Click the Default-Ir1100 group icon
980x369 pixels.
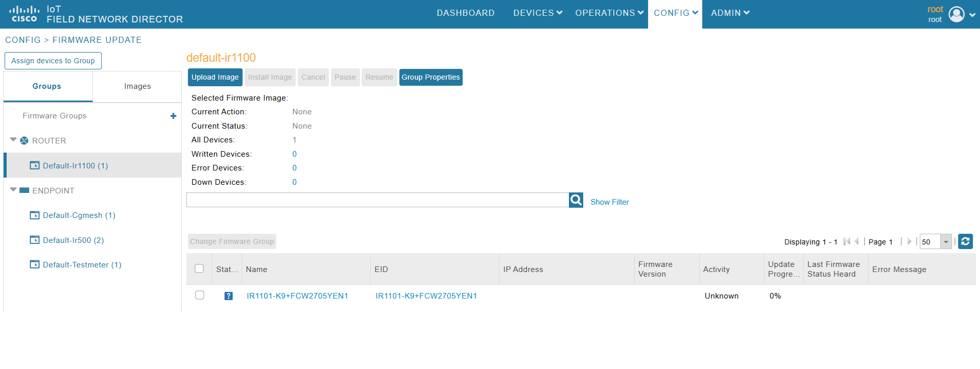coord(35,165)
